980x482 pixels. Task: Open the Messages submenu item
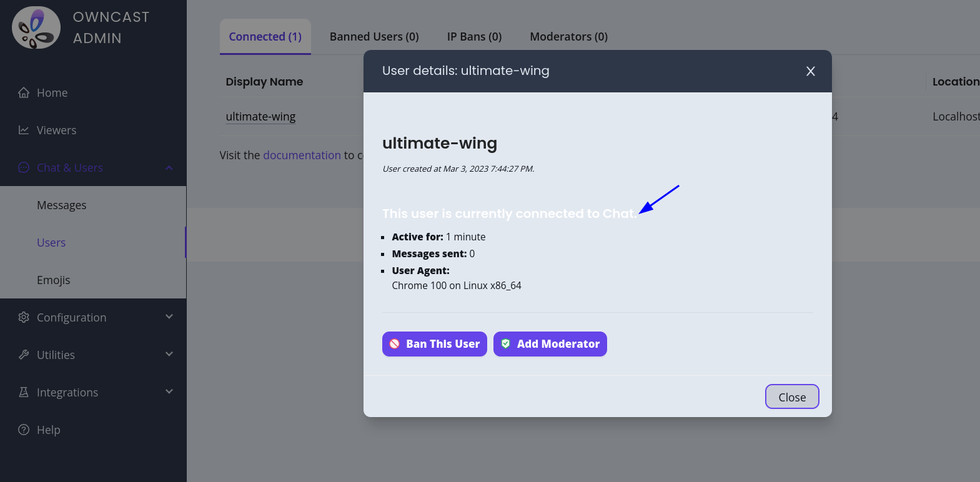93,205
